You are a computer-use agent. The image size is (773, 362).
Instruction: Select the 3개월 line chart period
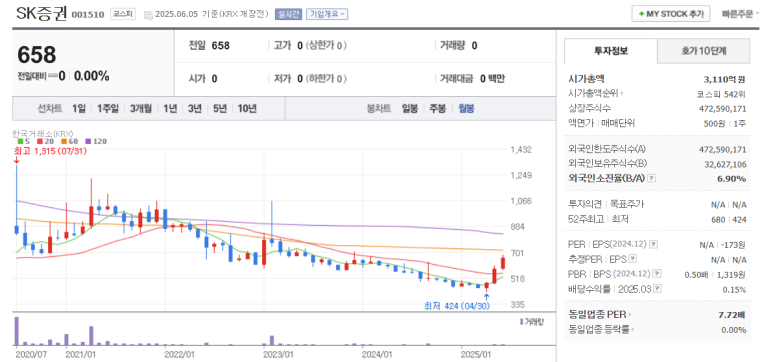pos(141,109)
